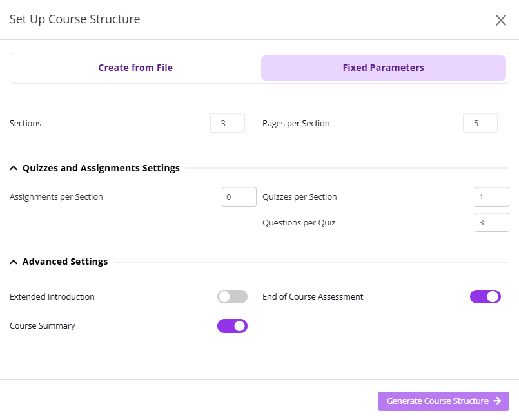Enable the Extended Introduction toggle

point(232,297)
